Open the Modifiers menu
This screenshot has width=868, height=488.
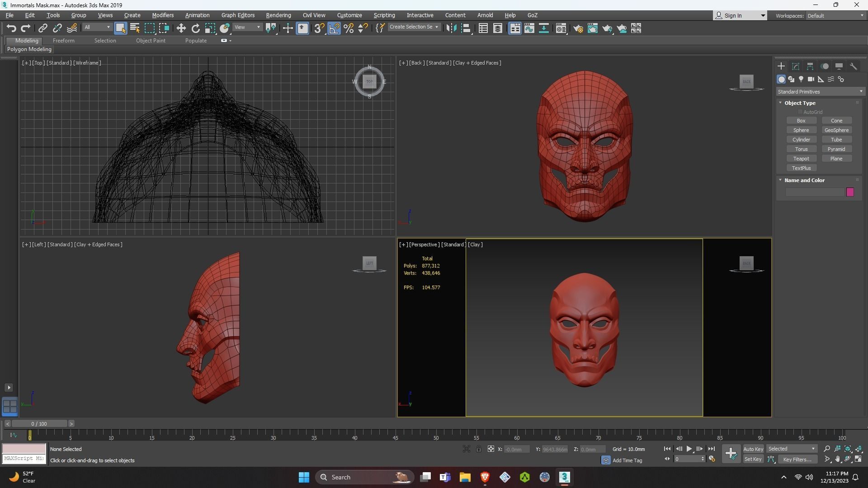[163, 15]
